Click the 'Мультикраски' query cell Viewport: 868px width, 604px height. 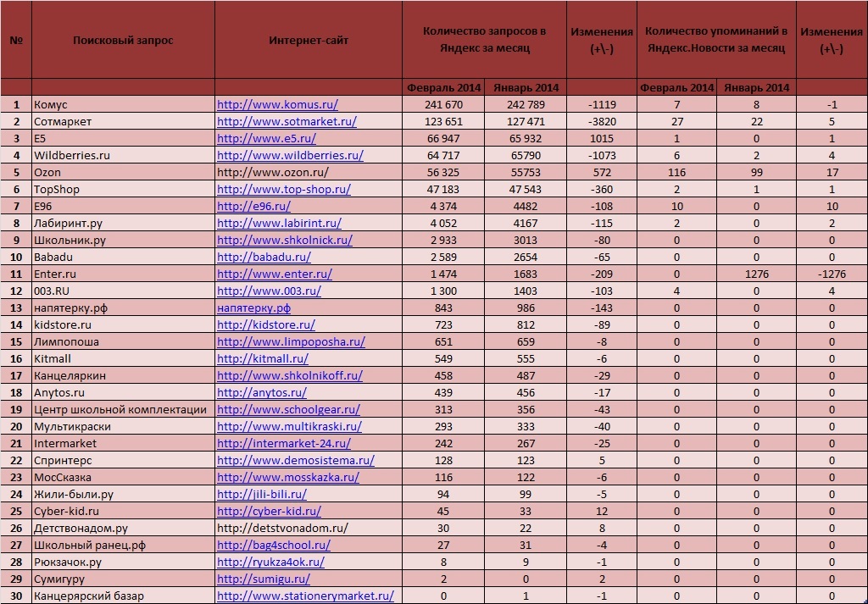(x=123, y=426)
